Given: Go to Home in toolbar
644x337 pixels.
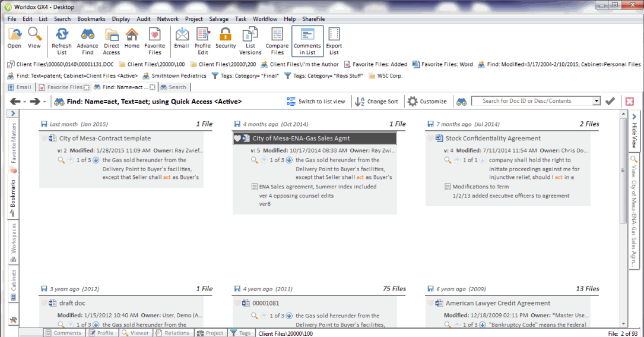Looking at the screenshot, I should (132, 38).
